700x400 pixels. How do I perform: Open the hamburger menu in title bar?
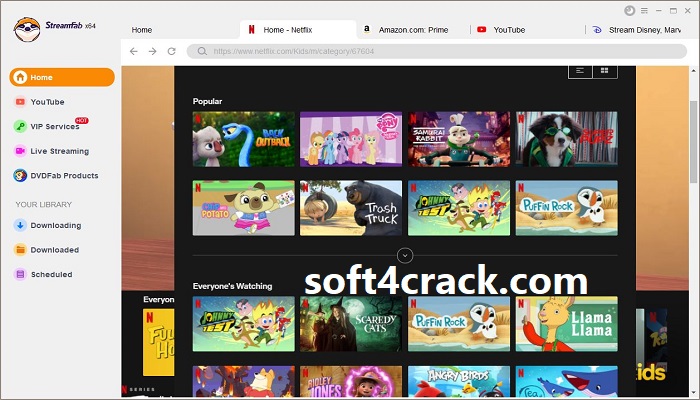(x=644, y=10)
